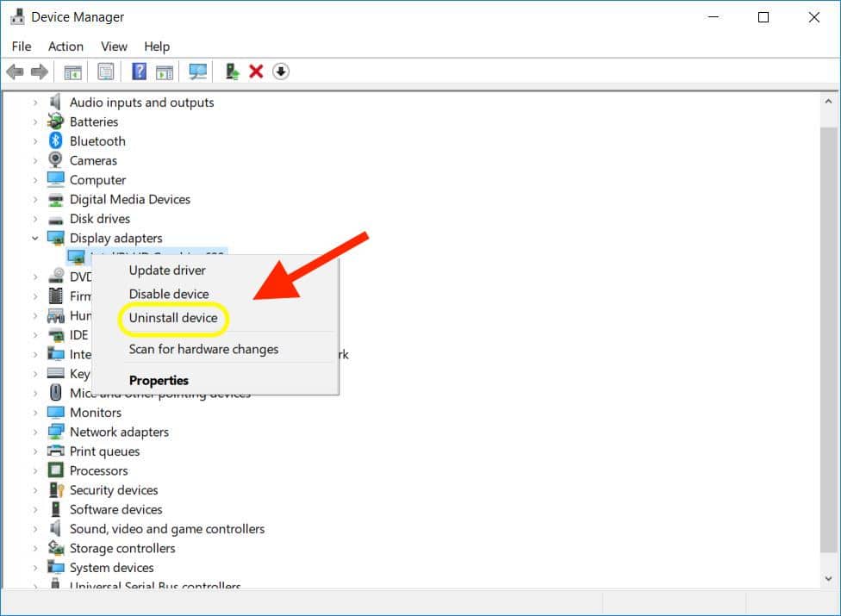Expand the Audio inputs and outputs node
Screen dimensions: 841x616
35,103
